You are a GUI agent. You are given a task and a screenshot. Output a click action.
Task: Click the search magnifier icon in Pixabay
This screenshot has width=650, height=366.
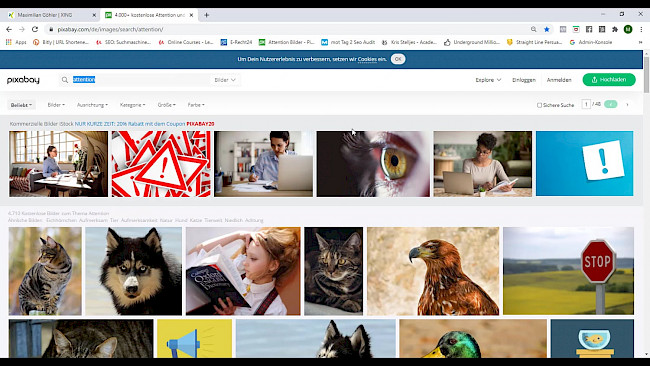pyautogui.click(x=65, y=80)
